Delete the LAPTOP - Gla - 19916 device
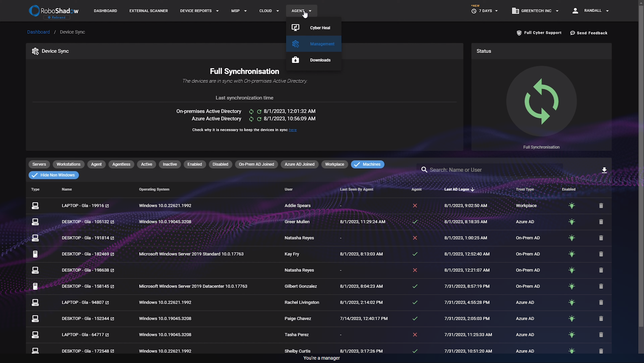The width and height of the screenshot is (644, 363). (x=601, y=205)
